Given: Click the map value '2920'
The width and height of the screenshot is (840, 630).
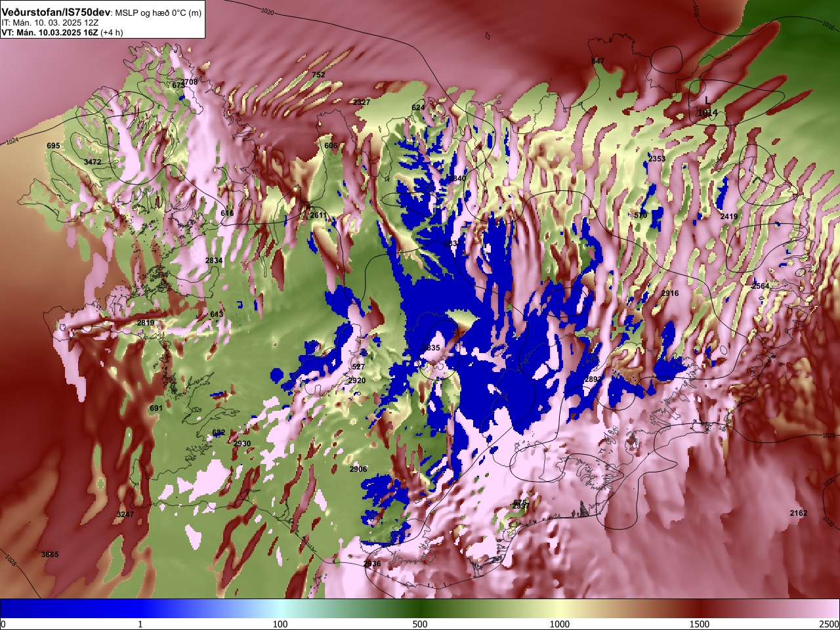Looking at the screenshot, I should pyautogui.click(x=357, y=381).
